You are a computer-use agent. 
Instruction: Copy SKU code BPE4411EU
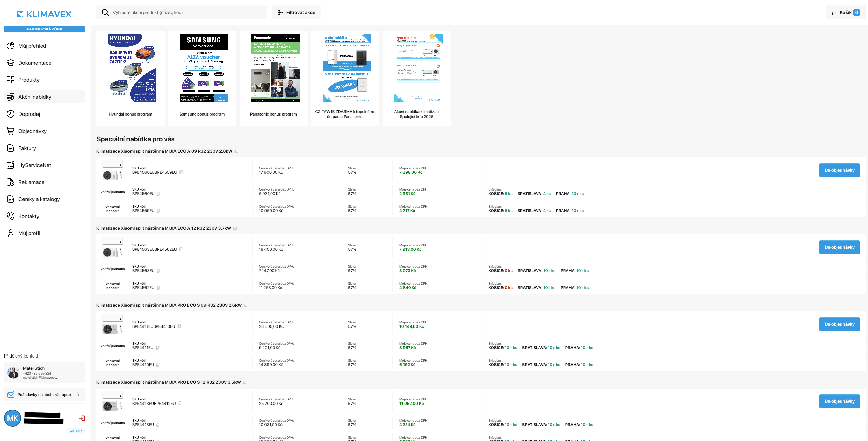[x=157, y=348]
